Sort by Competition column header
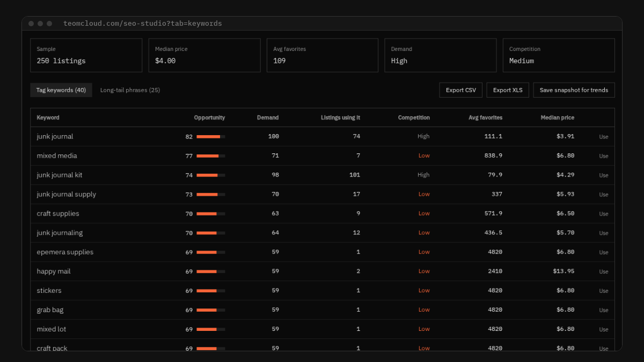Viewport: 644px width, 362px height. pos(414,117)
